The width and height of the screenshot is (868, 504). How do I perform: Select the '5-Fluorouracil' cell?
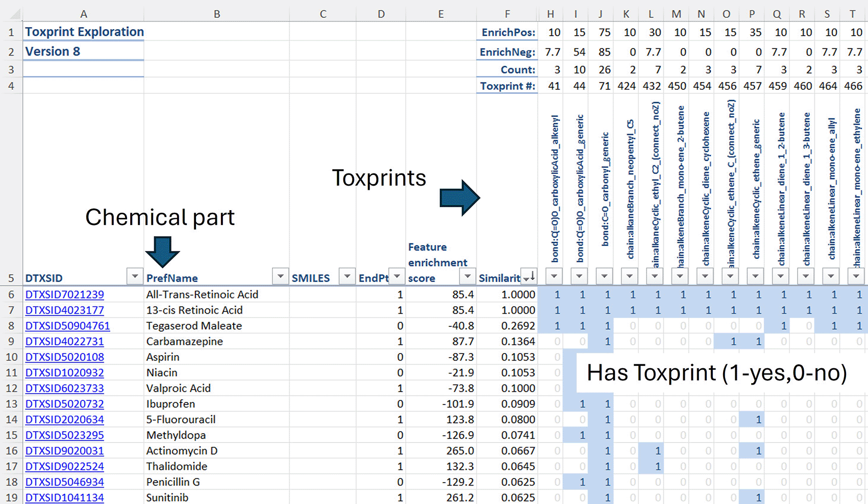pos(217,419)
